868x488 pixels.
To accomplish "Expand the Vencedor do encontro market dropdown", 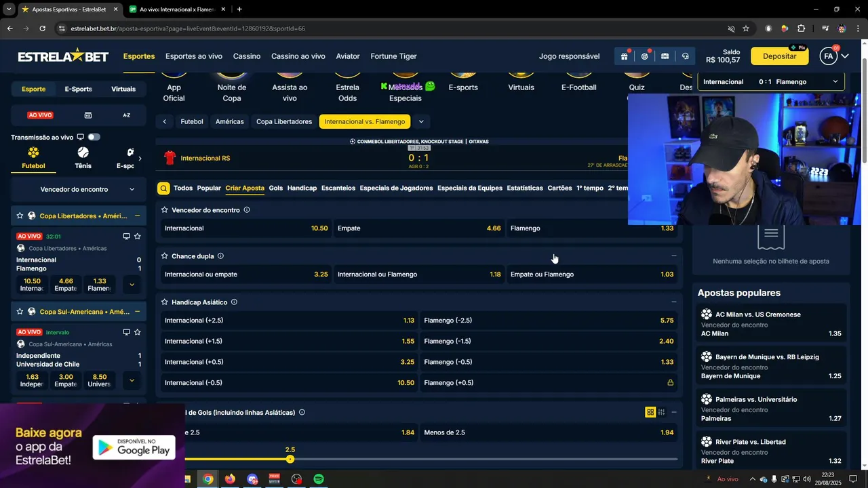I will click(x=79, y=189).
